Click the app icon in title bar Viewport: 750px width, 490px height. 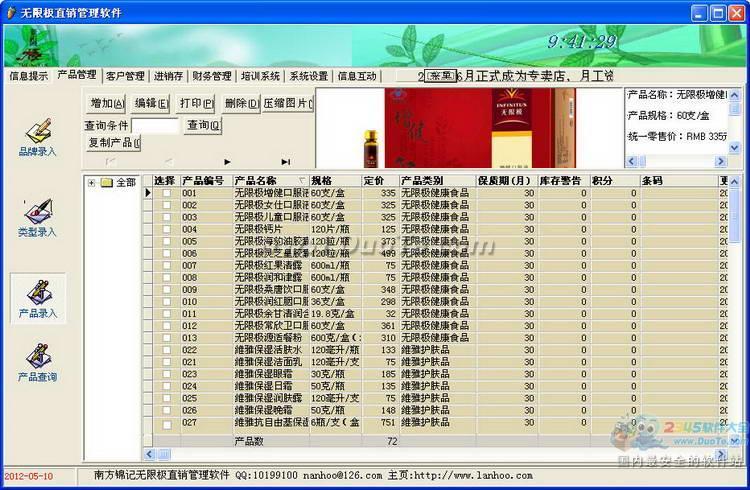(x=11, y=13)
